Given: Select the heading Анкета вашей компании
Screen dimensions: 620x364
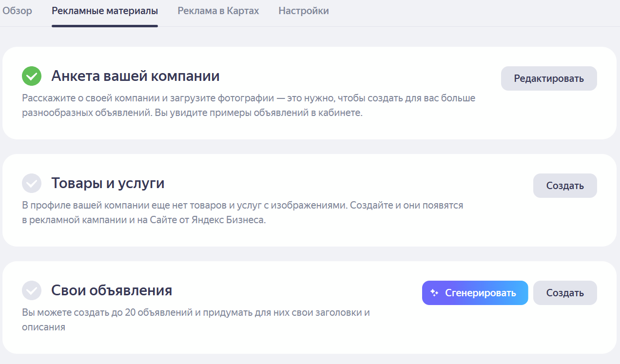Looking at the screenshot, I should (136, 76).
